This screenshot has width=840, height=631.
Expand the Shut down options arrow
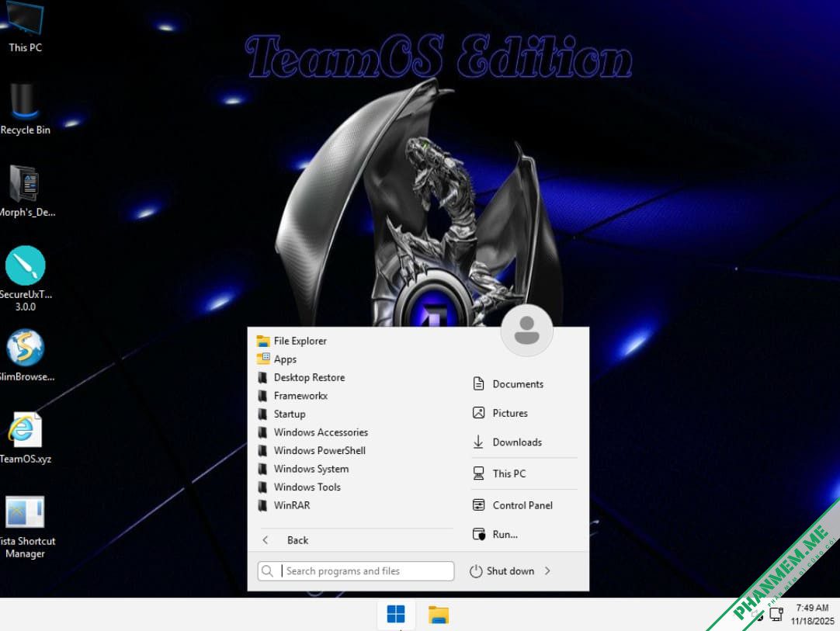coord(547,571)
